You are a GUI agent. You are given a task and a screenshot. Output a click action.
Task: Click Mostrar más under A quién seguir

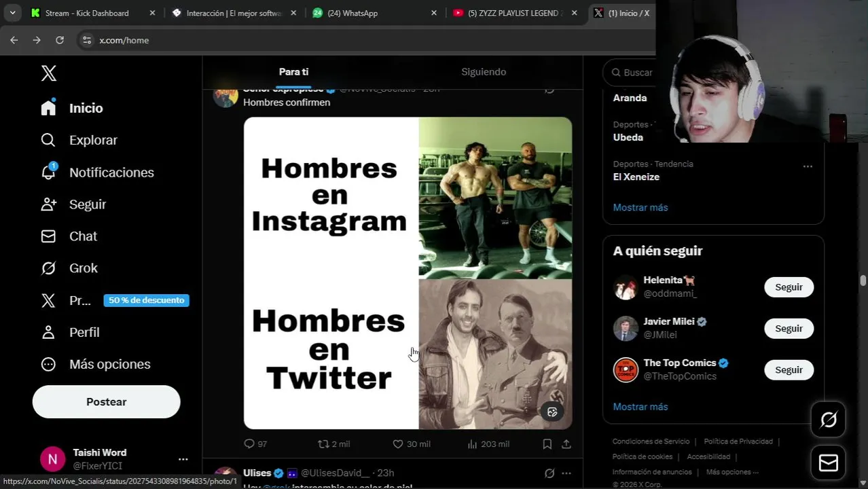[x=640, y=407]
